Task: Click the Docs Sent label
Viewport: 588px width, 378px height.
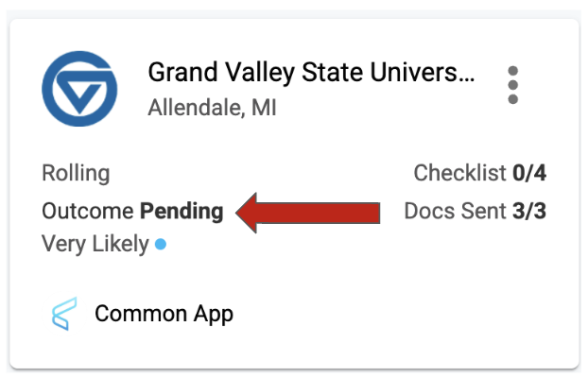Action: (456, 211)
